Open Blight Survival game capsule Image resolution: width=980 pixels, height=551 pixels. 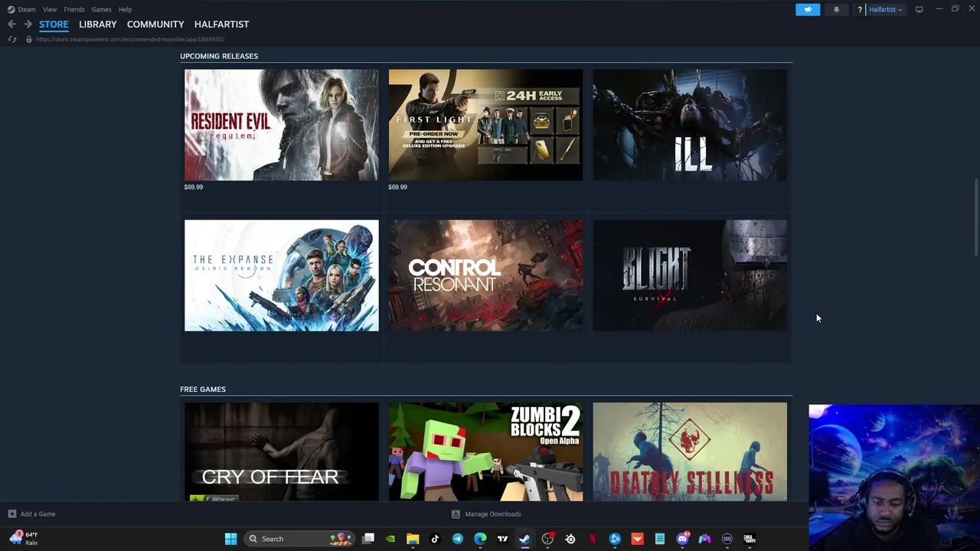click(690, 275)
